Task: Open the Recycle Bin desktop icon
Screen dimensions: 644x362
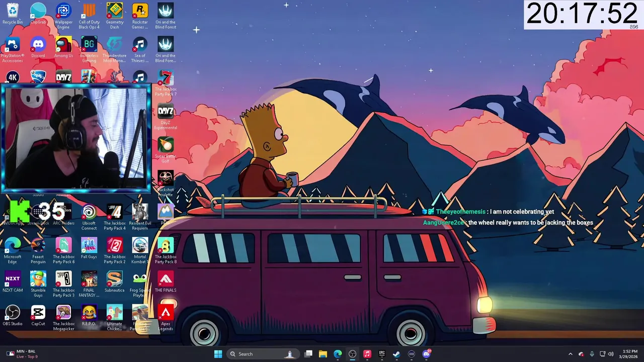Action: tap(13, 14)
